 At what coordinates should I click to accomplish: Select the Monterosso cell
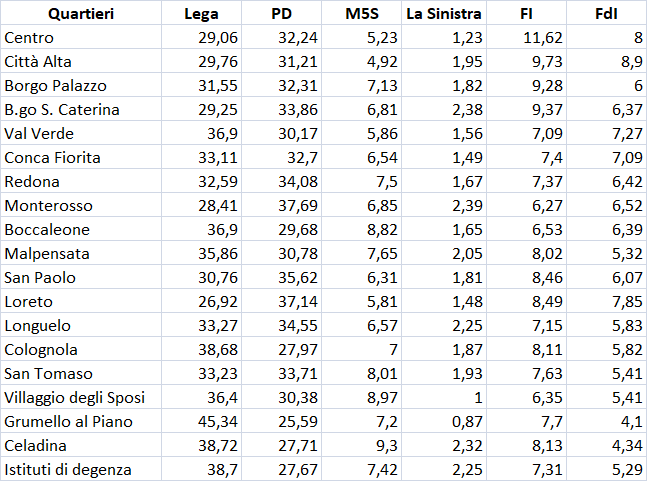pos(49,206)
